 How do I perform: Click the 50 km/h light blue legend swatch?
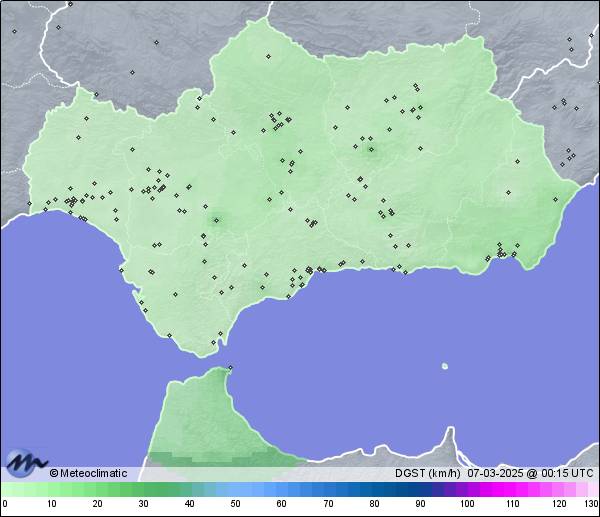(235, 489)
